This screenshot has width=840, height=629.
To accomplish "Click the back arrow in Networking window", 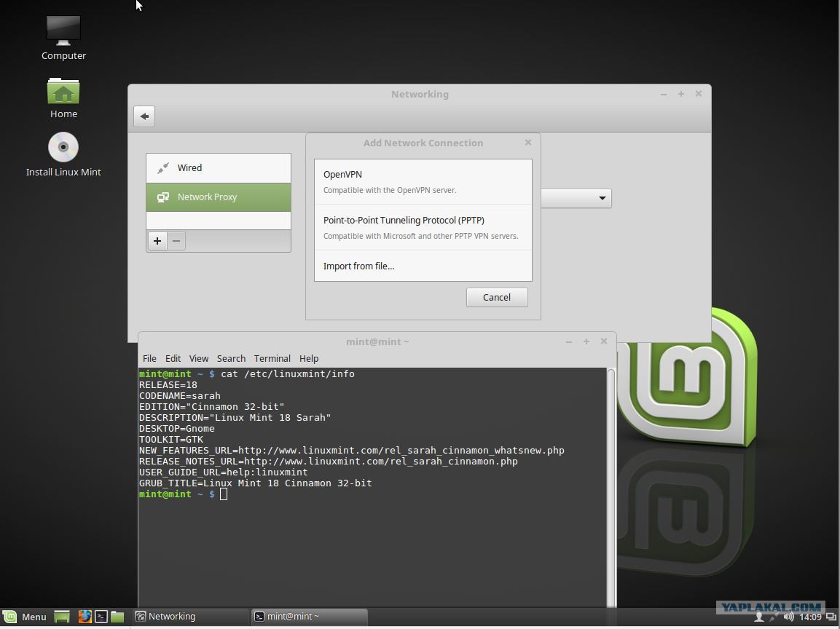I will (x=144, y=116).
